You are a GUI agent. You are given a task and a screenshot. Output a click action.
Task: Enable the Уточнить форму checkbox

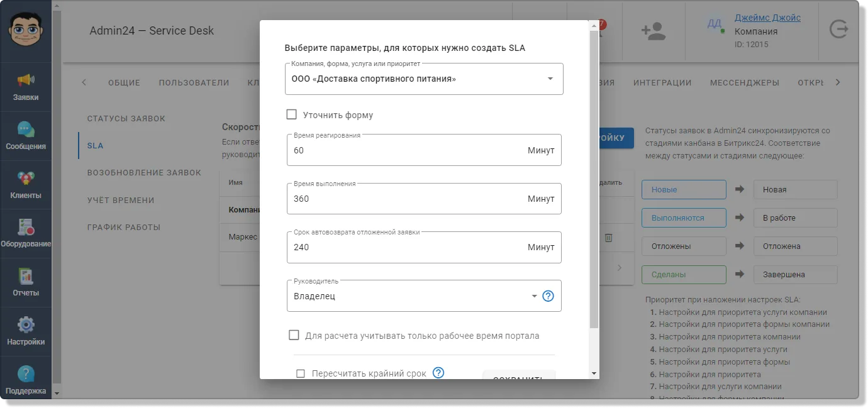[291, 114]
